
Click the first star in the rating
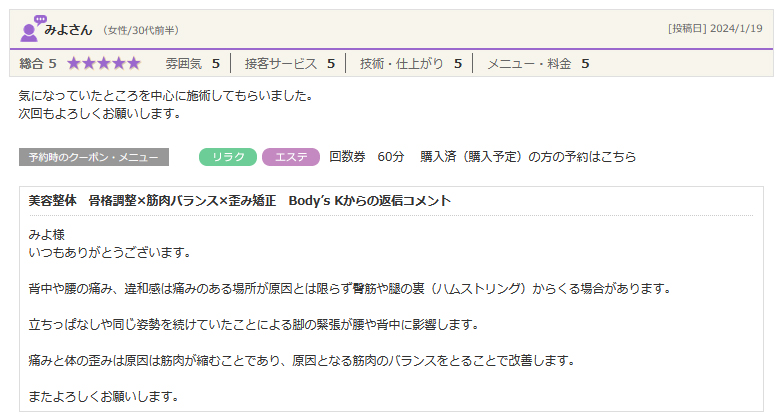click(75, 63)
